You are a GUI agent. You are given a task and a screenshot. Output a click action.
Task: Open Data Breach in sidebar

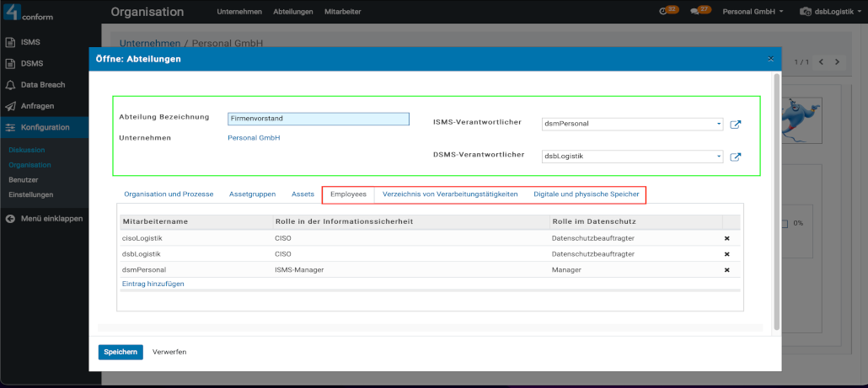coord(42,85)
